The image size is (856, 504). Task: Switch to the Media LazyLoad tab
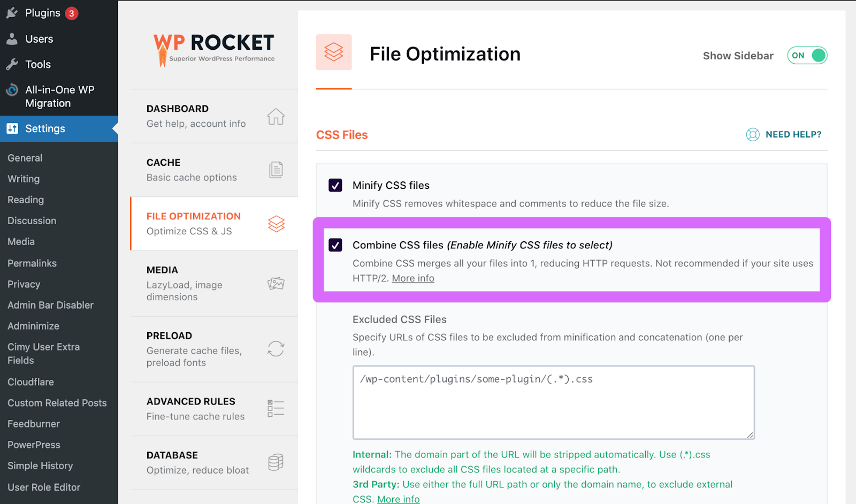214,283
